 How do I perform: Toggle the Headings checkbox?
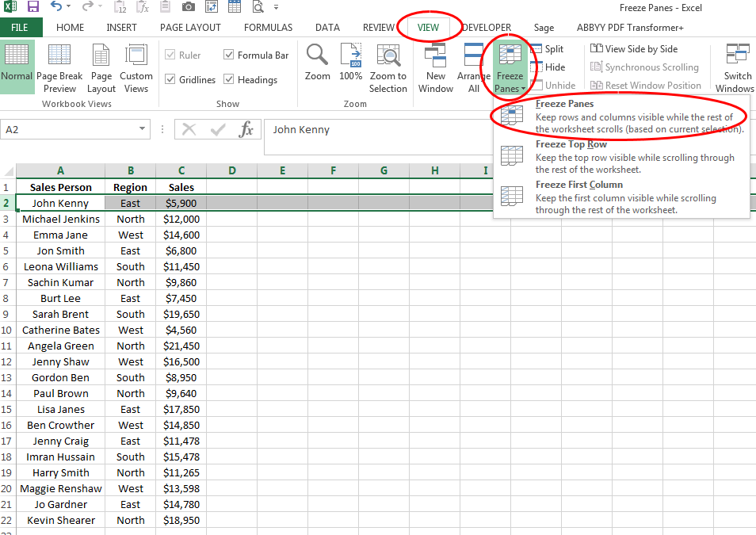[228, 79]
